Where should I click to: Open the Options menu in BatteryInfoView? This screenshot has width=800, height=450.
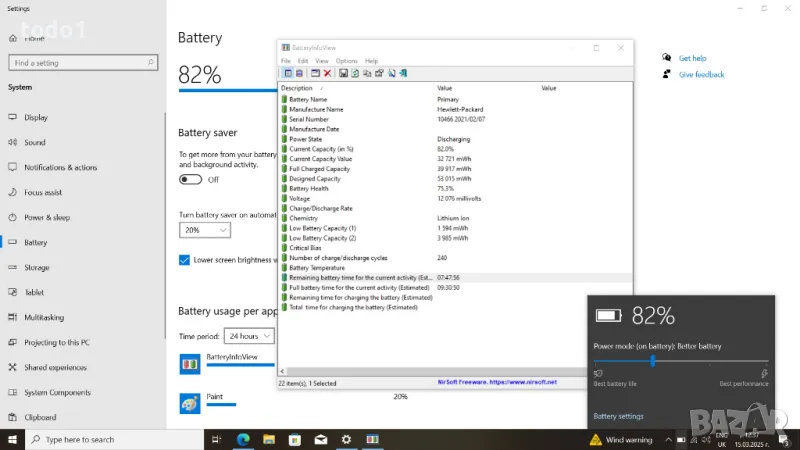[346, 61]
